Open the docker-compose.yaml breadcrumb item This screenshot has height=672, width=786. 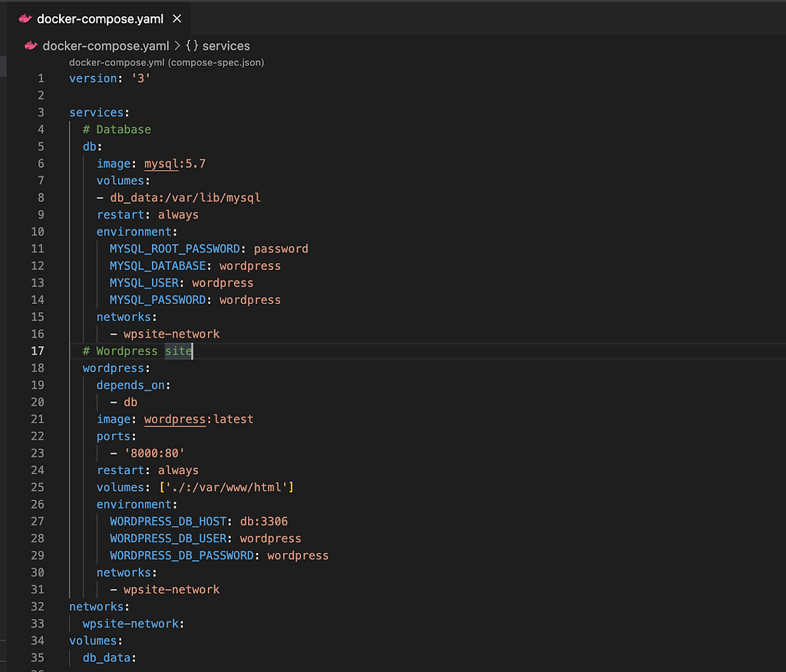click(106, 45)
